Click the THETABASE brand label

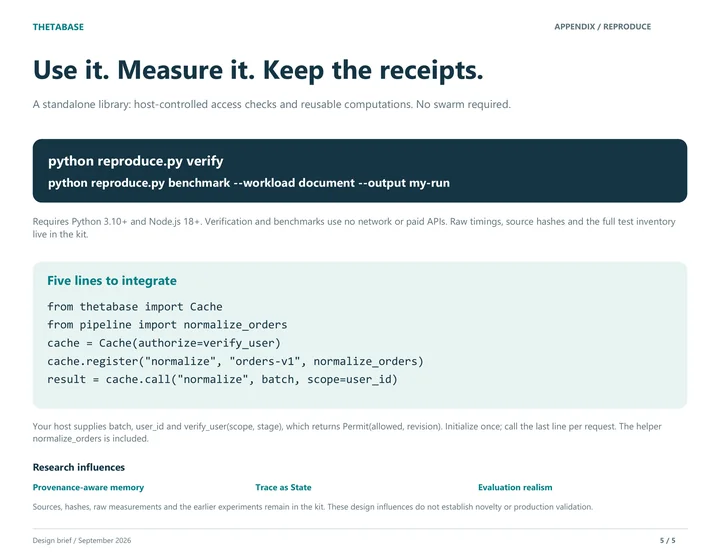coord(58,27)
